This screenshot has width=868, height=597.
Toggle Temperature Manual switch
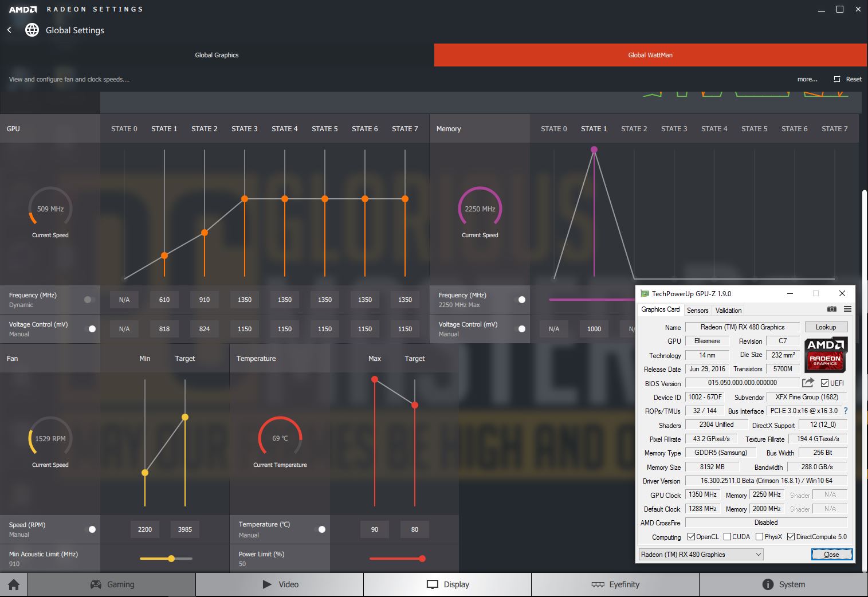pyautogui.click(x=320, y=529)
